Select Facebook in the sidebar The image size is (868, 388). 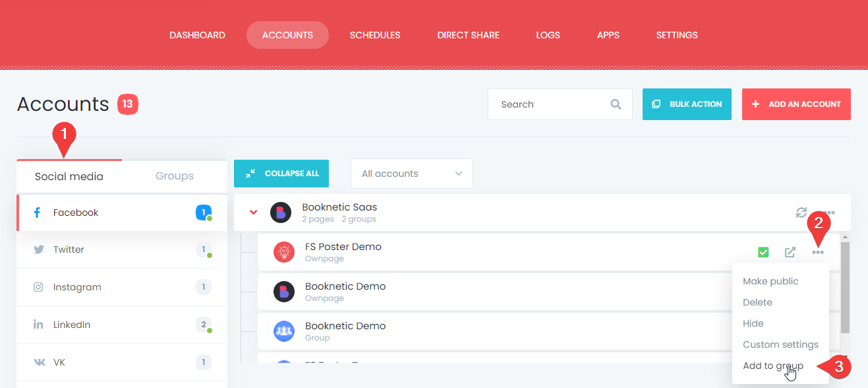122,212
